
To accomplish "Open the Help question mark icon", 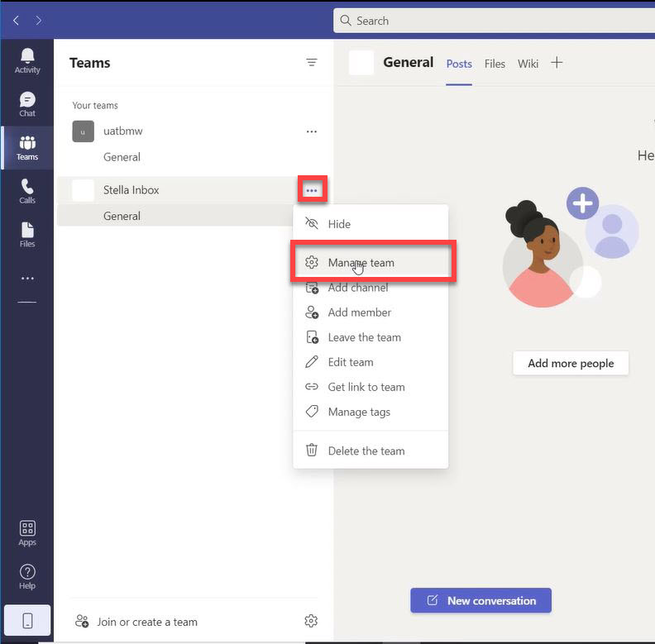I will point(27,577).
